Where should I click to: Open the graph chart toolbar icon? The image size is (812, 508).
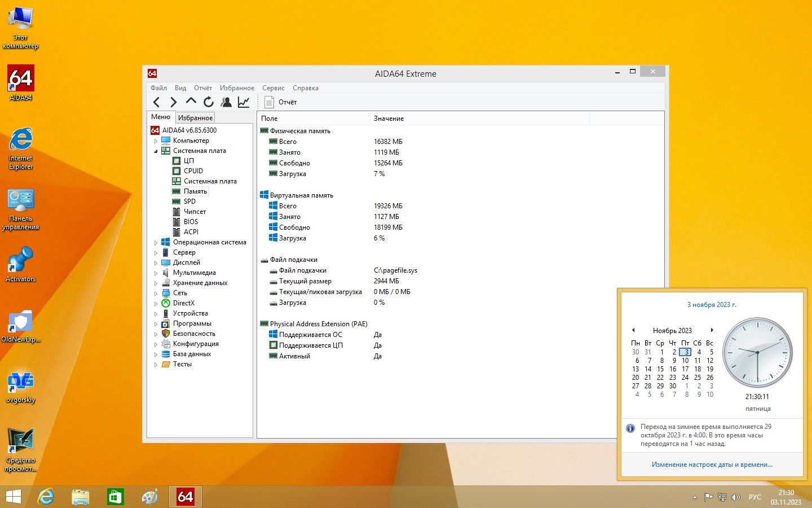click(x=244, y=102)
